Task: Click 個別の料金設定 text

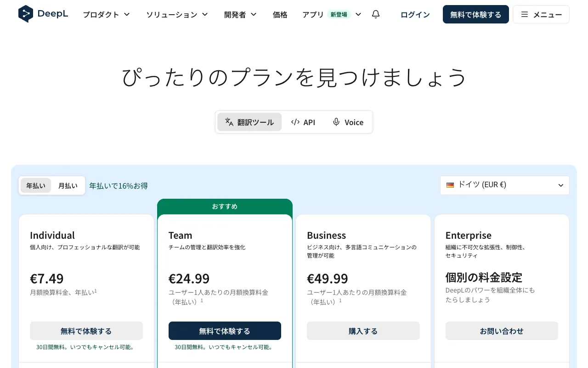Action: [x=484, y=277]
